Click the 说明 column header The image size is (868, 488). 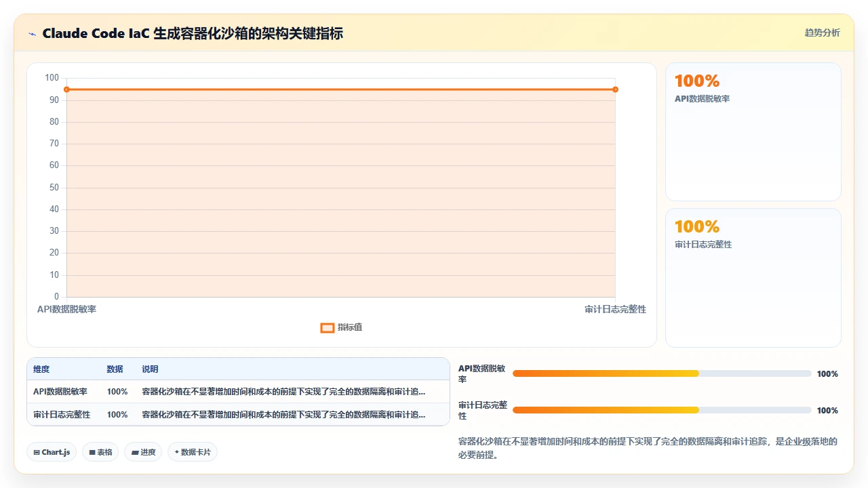150,369
